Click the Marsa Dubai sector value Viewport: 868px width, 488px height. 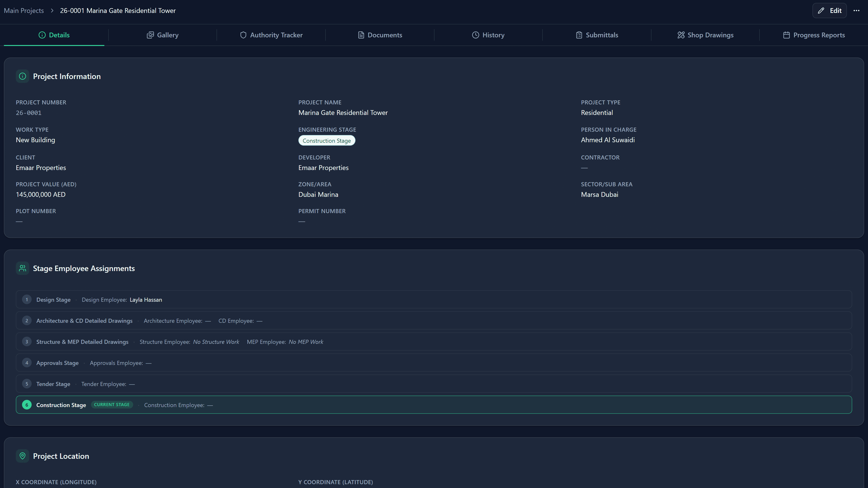point(600,194)
